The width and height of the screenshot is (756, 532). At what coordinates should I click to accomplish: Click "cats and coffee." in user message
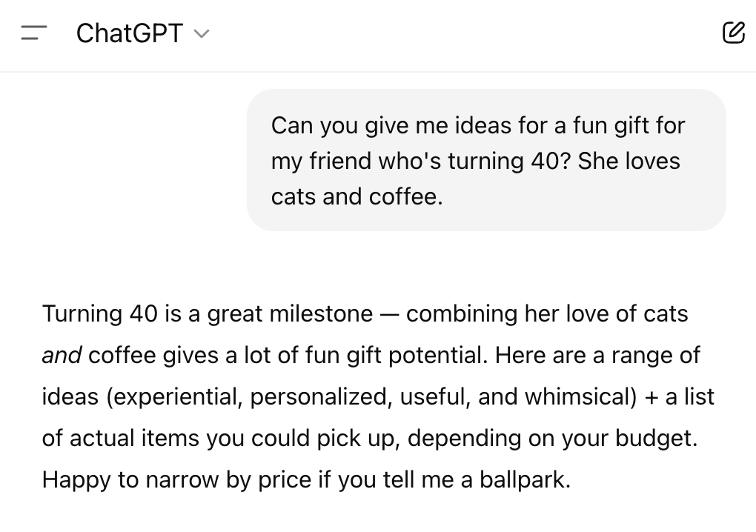[357, 197]
